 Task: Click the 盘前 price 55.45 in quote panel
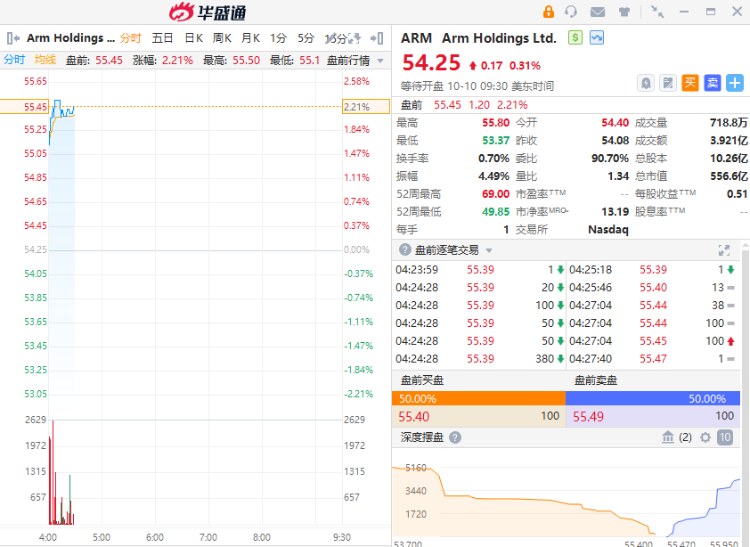[447, 105]
